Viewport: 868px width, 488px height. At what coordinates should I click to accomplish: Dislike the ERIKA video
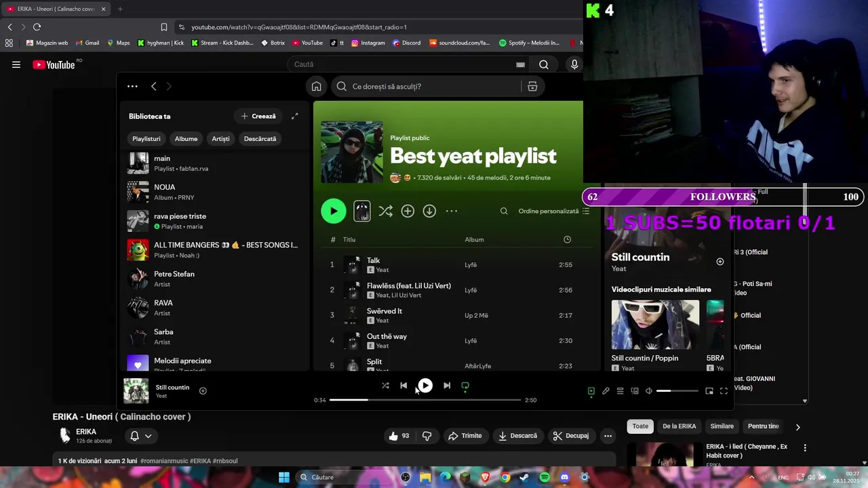[427, 436]
